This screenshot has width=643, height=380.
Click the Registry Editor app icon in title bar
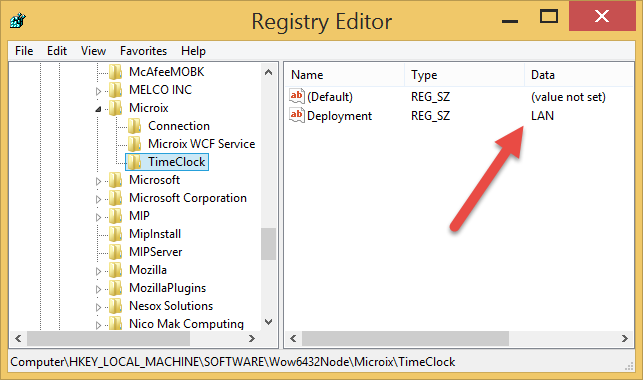click(x=18, y=20)
